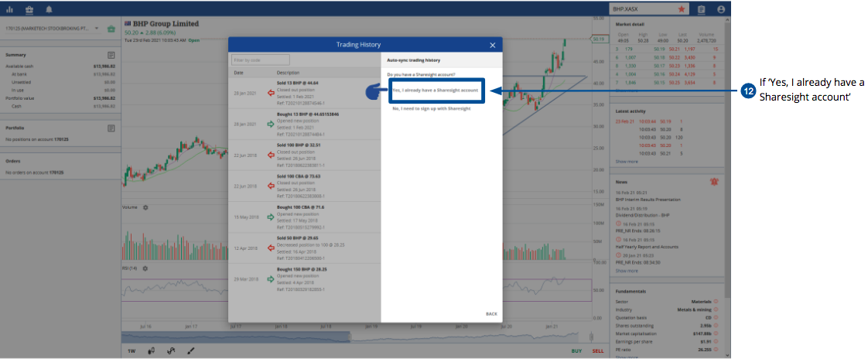Click the Date column header in Trading History
Image resolution: width=868 pixels, height=359 pixels.
click(238, 73)
